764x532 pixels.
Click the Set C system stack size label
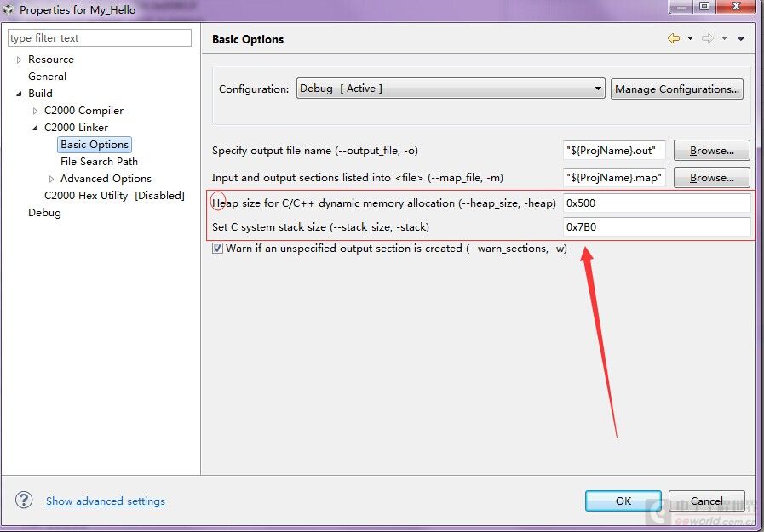pyautogui.click(x=320, y=226)
